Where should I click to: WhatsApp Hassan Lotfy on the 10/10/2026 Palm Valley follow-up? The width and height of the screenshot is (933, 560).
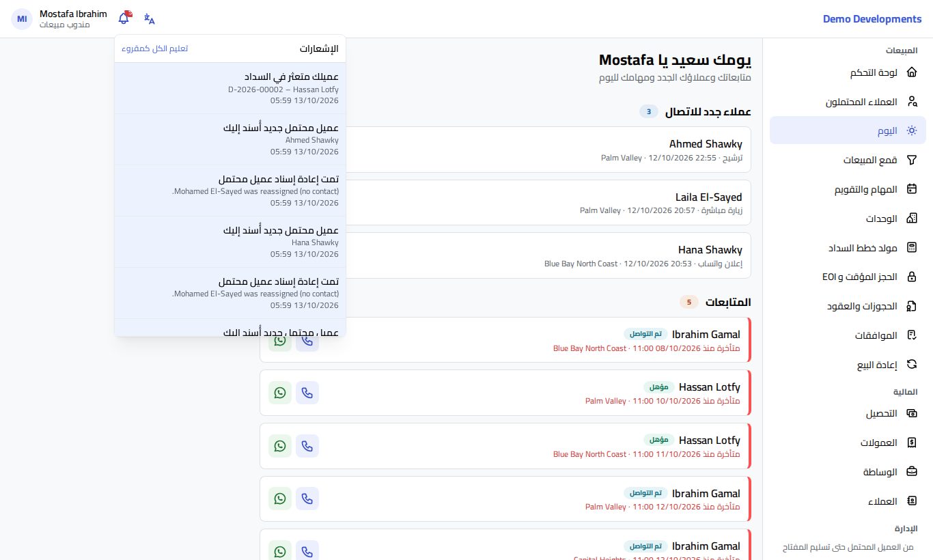click(280, 393)
